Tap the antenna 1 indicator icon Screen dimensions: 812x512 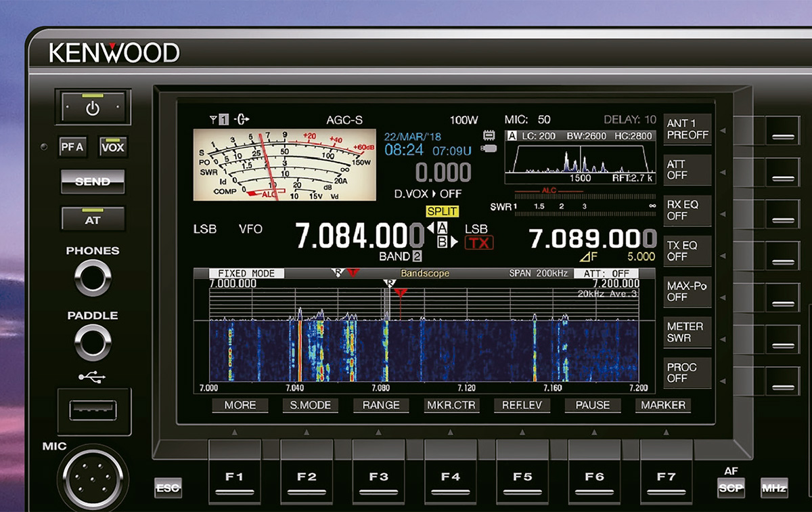point(218,121)
